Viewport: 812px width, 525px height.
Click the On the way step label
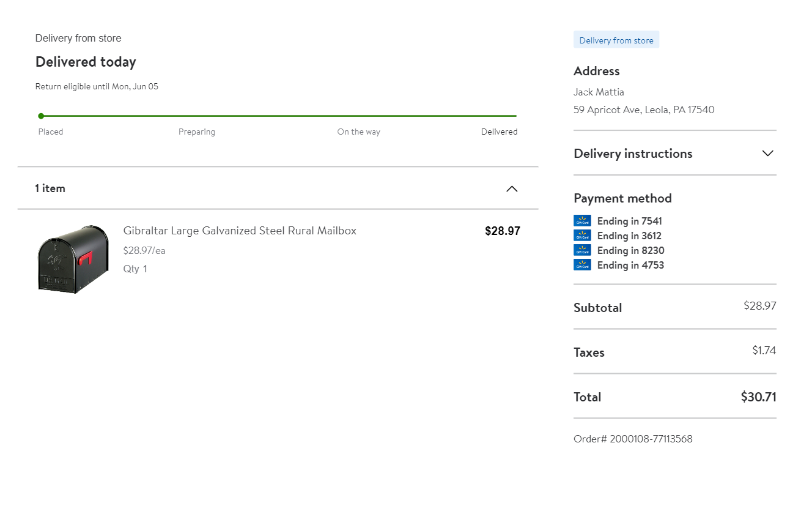click(358, 132)
